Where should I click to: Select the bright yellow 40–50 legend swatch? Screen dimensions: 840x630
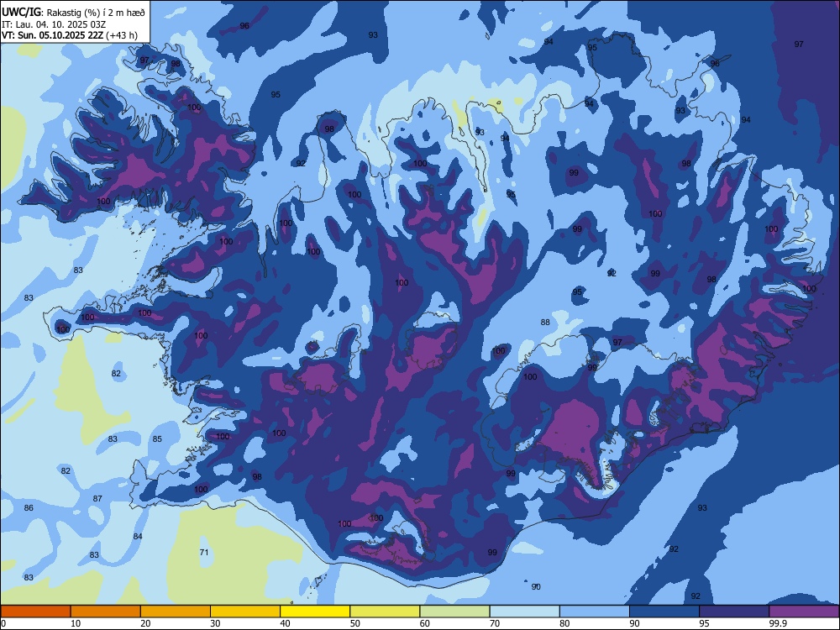(315, 612)
